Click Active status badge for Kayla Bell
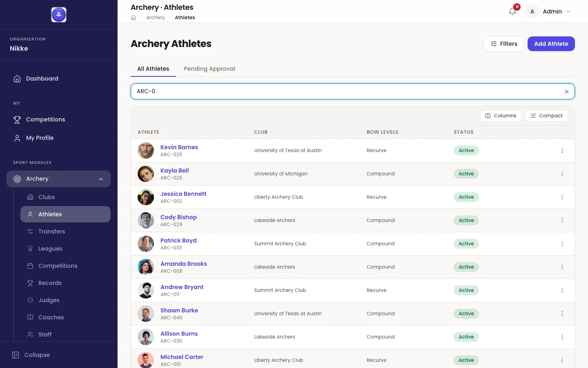The width and height of the screenshot is (588, 368). [x=466, y=174]
